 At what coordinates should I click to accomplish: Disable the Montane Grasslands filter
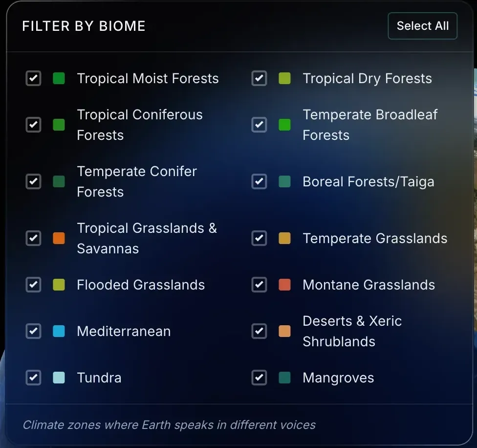(259, 285)
